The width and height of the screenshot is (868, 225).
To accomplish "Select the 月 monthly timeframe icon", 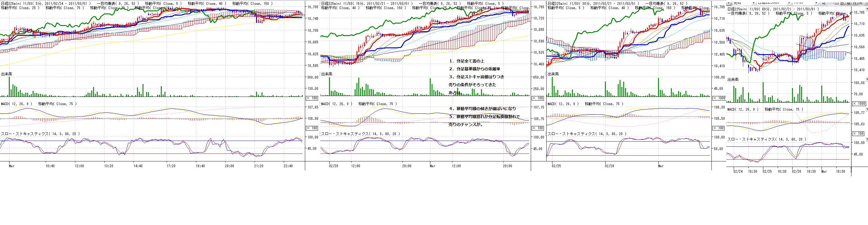I will click(855, 3).
